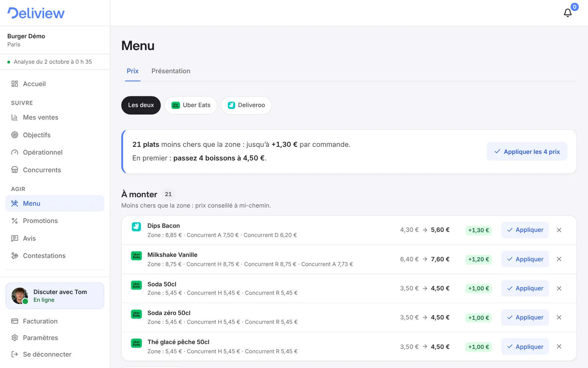Open the notifications bell

click(568, 13)
